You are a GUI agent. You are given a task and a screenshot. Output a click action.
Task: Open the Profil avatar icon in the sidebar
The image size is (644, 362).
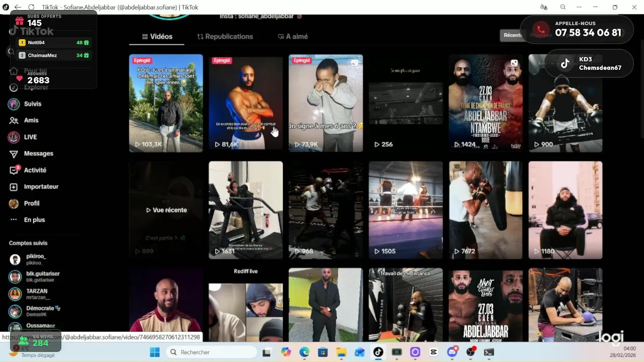tap(14, 204)
